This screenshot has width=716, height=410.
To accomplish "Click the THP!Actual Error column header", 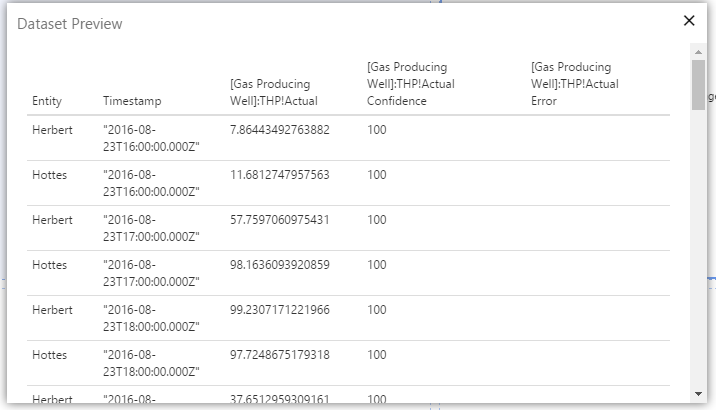I will point(574,84).
